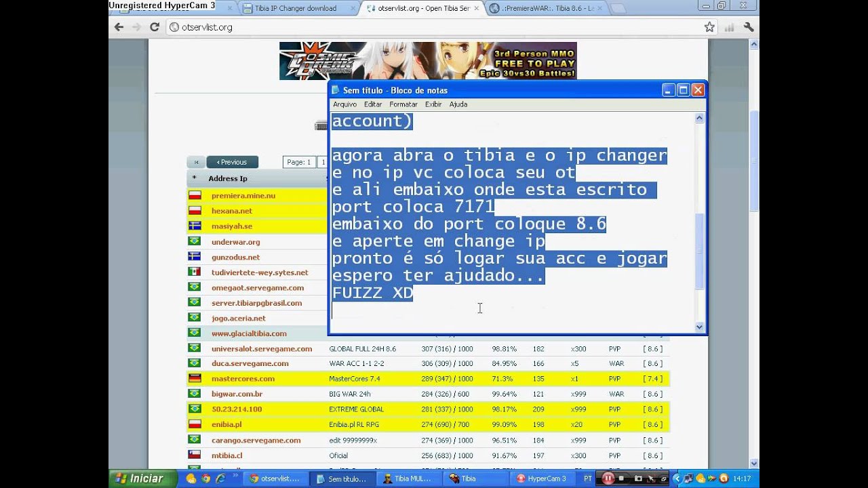Click the Chile flag beside mtibia.cl
This screenshot has width=868, height=488.
click(x=195, y=455)
